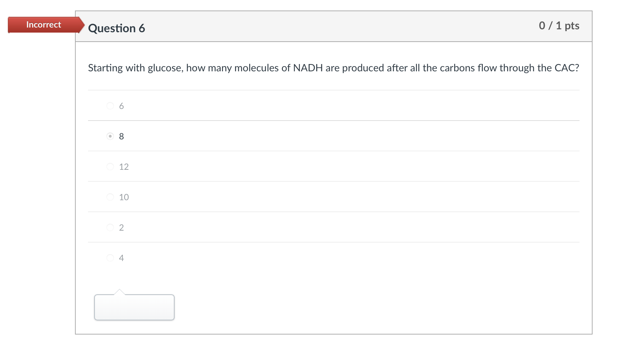
Task: Click the Question 6 heading
Action: point(117,28)
